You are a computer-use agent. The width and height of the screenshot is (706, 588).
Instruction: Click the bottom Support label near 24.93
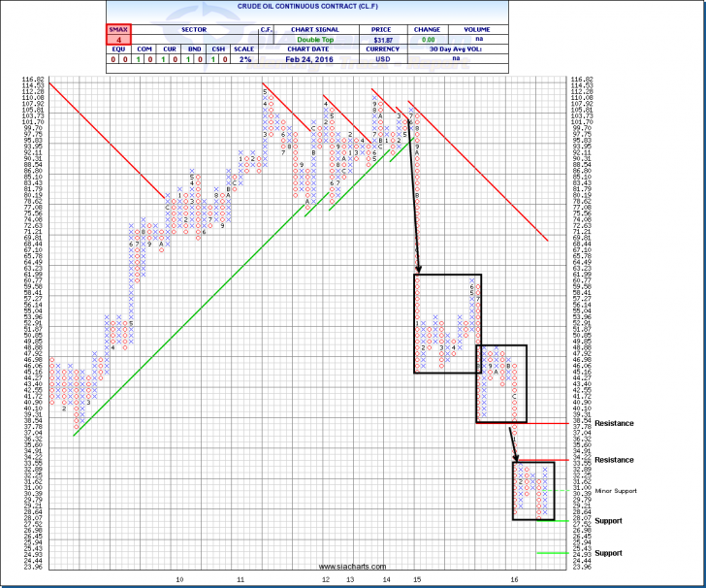point(609,553)
